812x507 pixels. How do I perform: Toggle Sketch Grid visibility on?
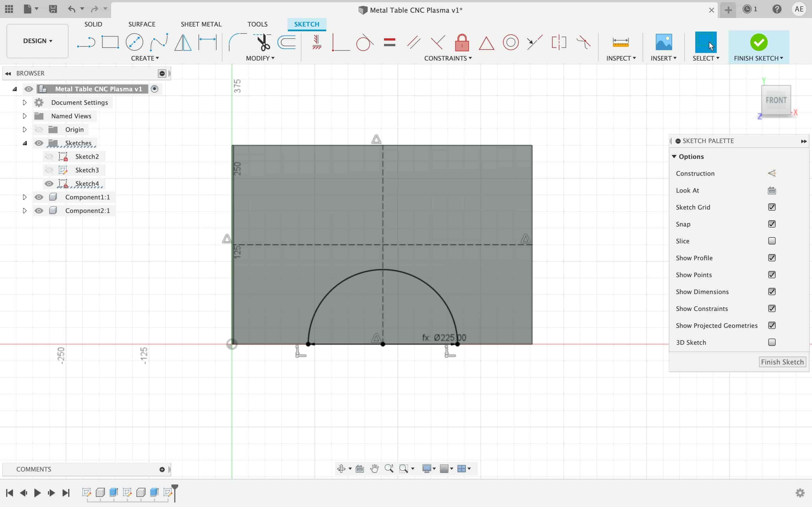772,207
